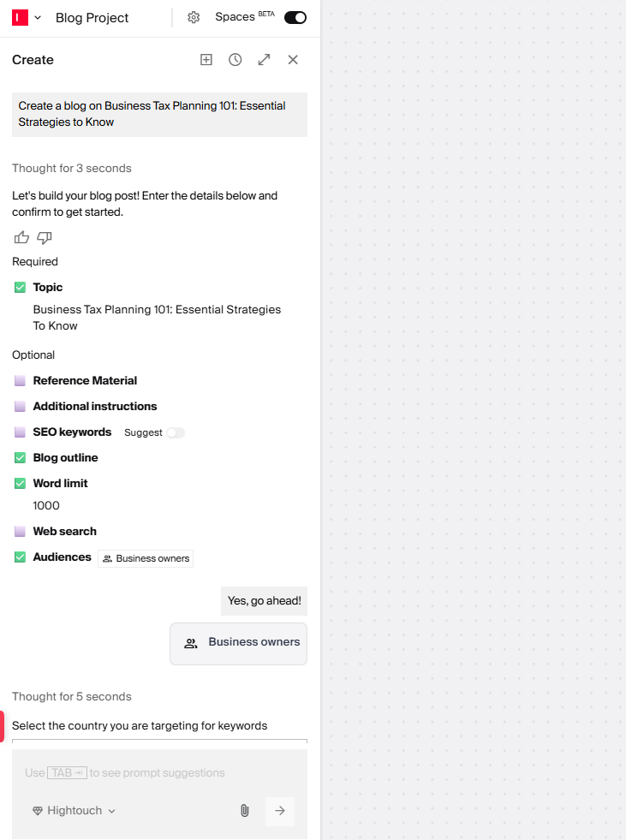Image resolution: width=626 pixels, height=840 pixels.
Task: Click the thumbs up feedback icon
Action: click(21, 237)
